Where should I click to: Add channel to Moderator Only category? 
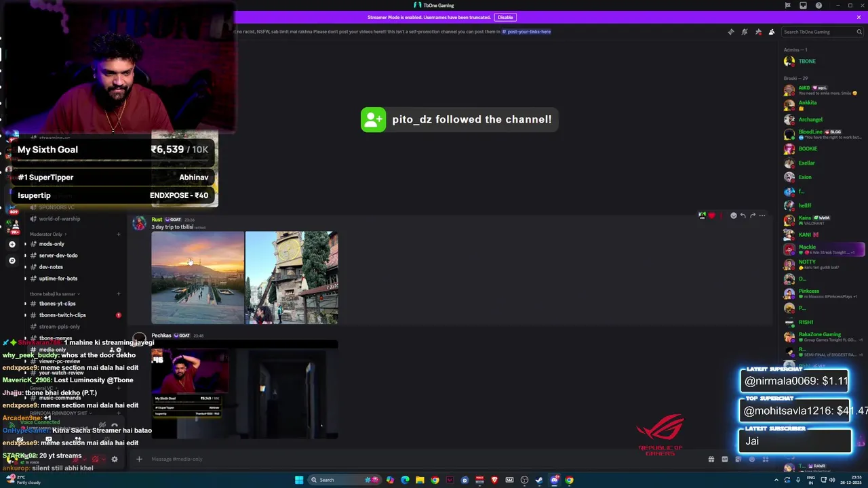coord(118,235)
